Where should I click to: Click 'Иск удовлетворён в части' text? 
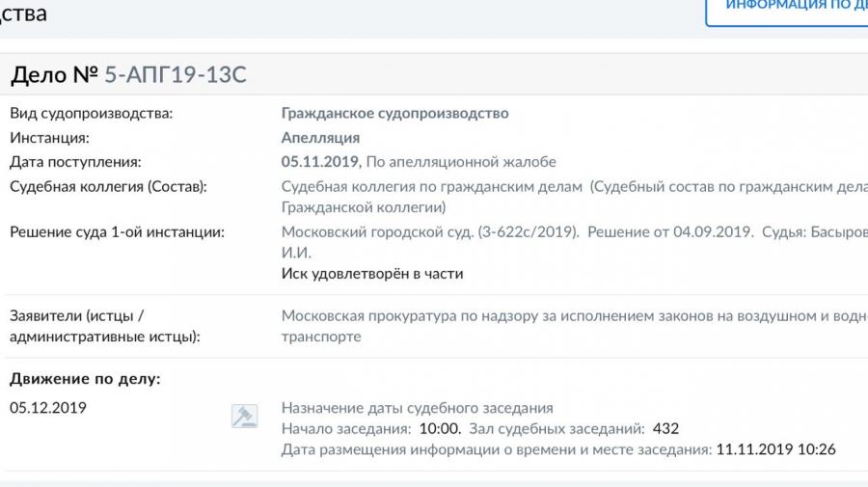point(372,273)
